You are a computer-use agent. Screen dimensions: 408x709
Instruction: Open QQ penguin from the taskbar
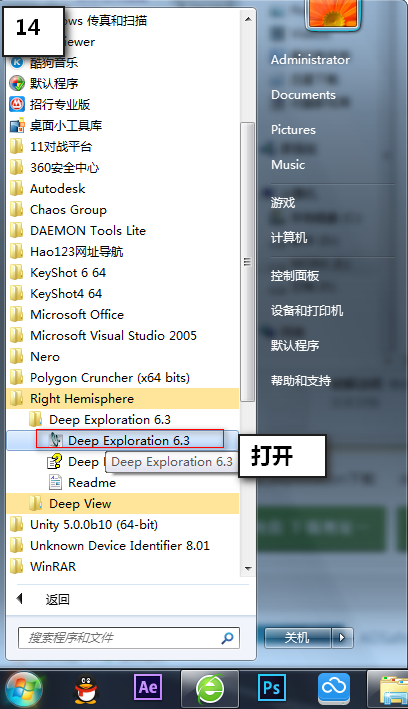[85, 690]
